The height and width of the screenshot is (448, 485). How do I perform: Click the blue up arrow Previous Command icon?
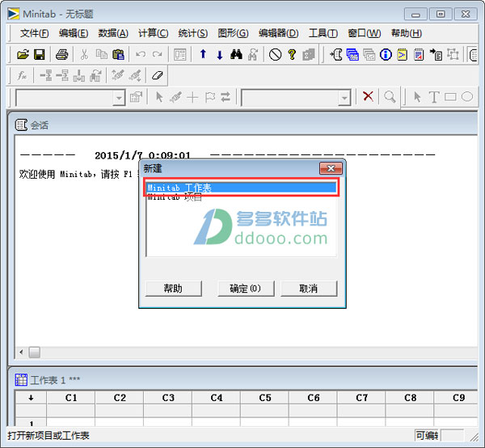(x=203, y=54)
